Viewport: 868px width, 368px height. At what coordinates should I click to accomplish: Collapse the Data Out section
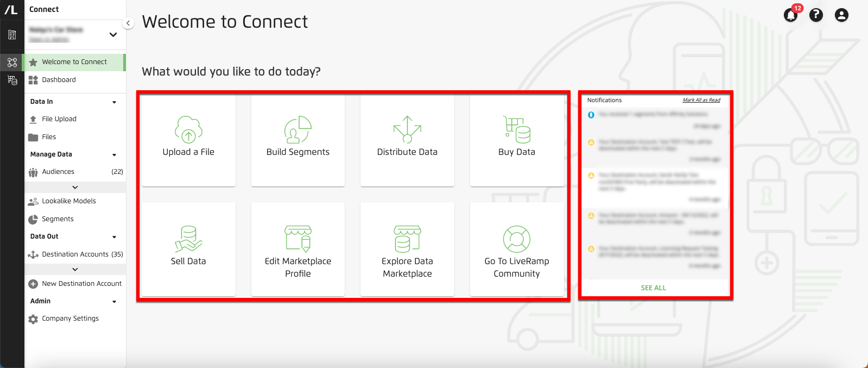114,237
